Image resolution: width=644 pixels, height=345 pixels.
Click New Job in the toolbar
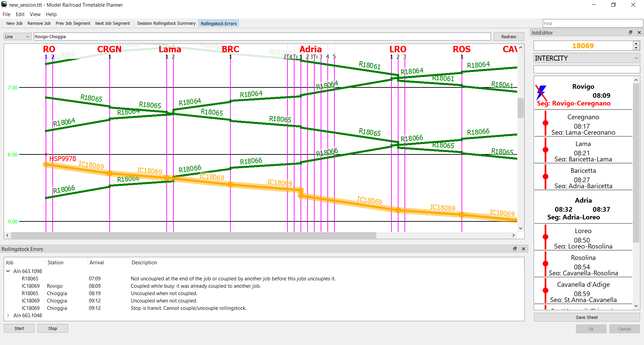pyautogui.click(x=14, y=23)
